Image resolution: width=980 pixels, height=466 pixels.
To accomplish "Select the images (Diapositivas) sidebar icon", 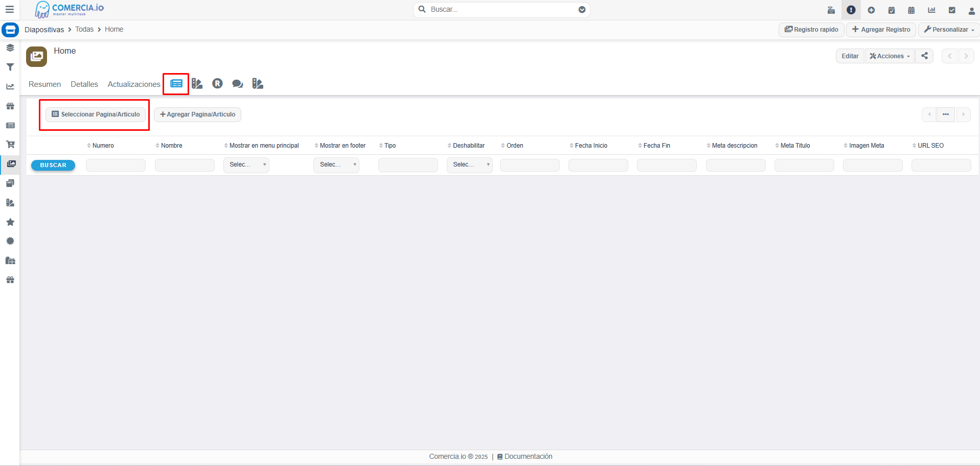I will (x=10, y=164).
